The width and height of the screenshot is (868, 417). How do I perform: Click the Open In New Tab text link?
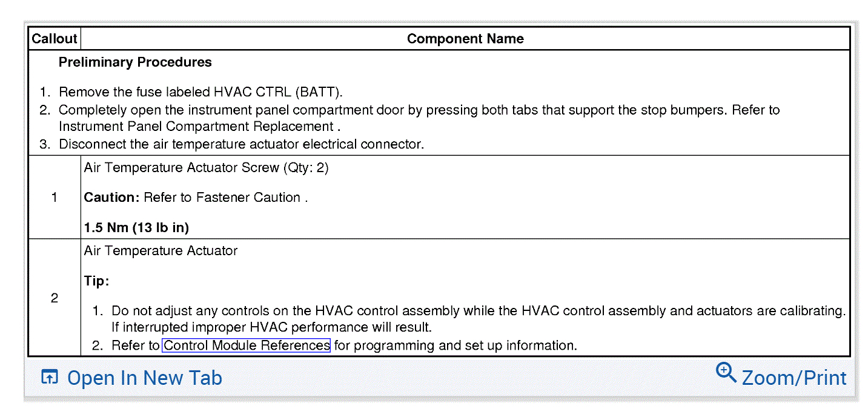(x=144, y=378)
